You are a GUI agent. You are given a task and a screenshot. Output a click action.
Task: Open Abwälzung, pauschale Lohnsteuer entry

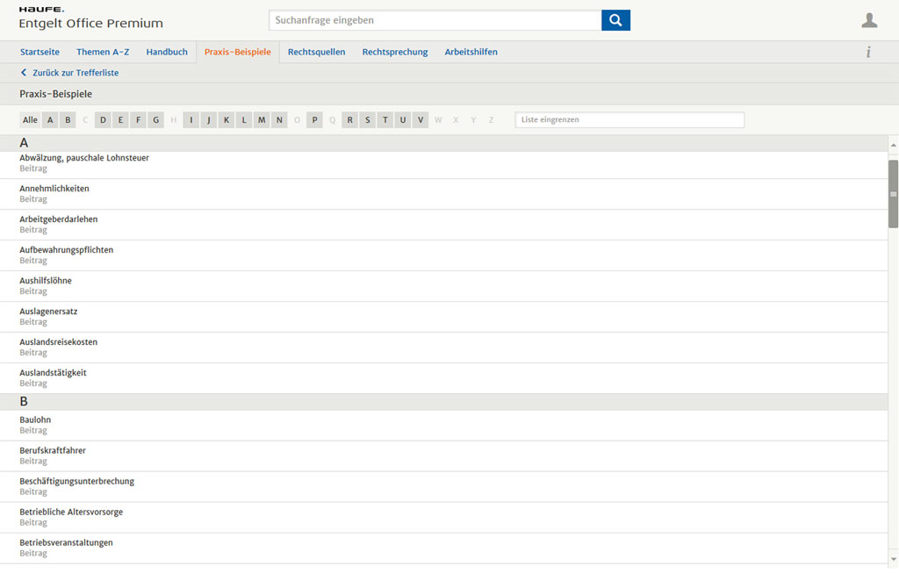(443, 163)
